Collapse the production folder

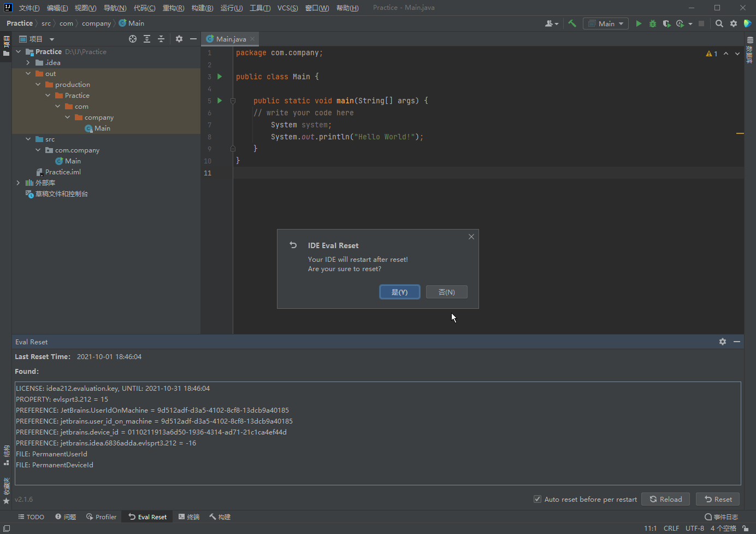pyautogui.click(x=38, y=84)
